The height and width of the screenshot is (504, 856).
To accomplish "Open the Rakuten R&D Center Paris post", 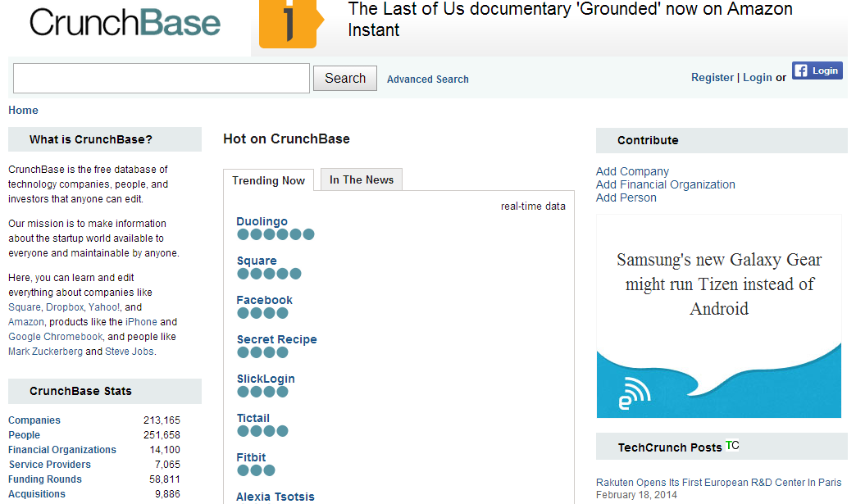I will pyautogui.click(x=718, y=482).
